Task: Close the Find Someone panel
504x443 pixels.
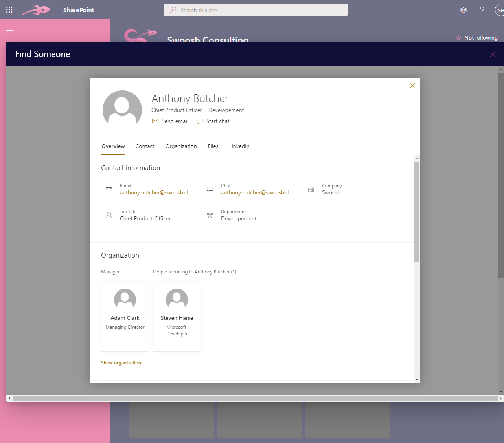Action: (x=492, y=54)
